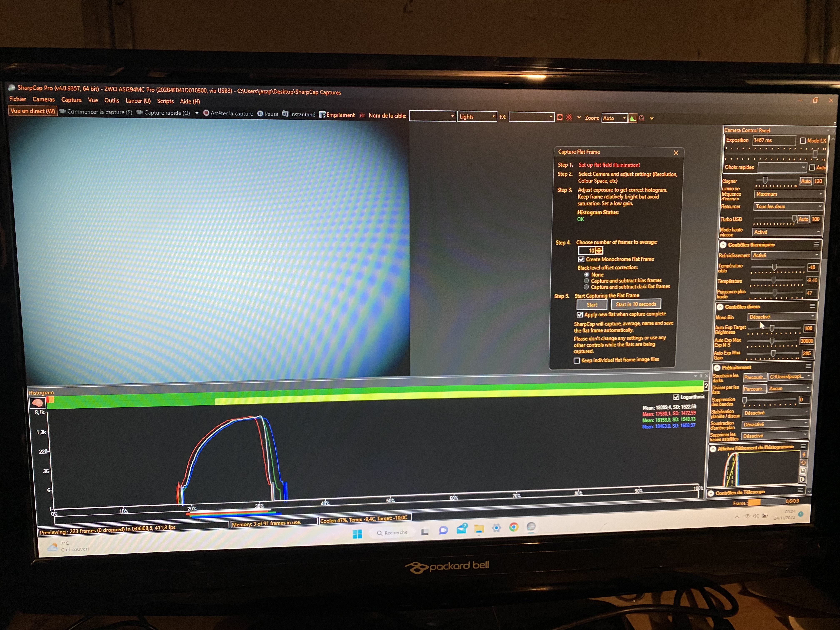Toggle Logarithmic histogram checkbox

click(x=676, y=397)
